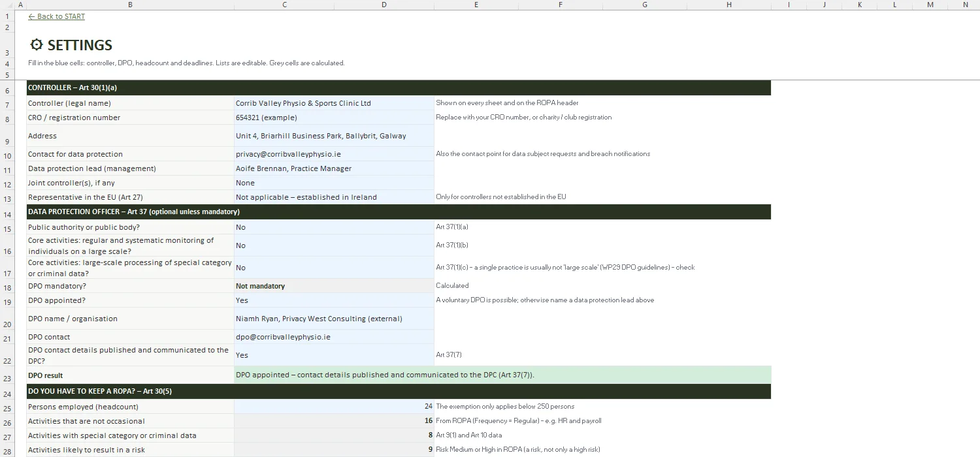Click the 'DO YOU HAVE TO KEEP A ROPA?' header

point(399,391)
